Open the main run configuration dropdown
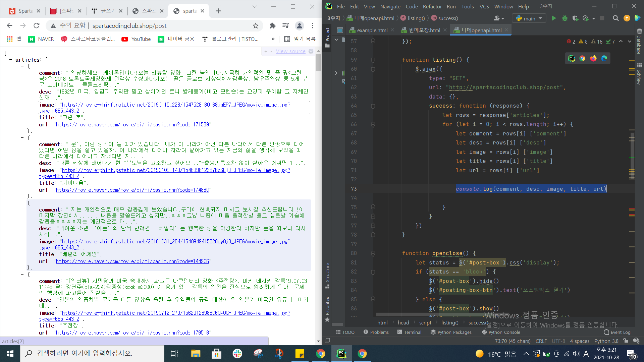The image size is (644, 362). tap(529, 18)
